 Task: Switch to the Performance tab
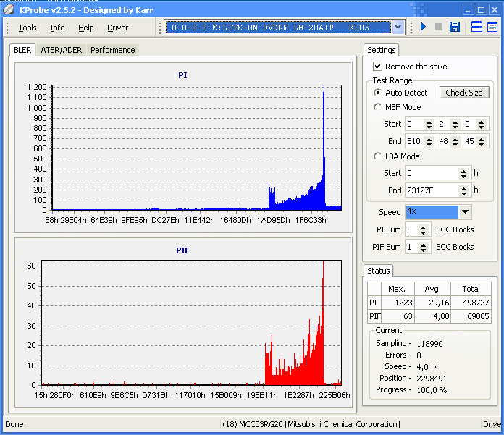pos(112,50)
